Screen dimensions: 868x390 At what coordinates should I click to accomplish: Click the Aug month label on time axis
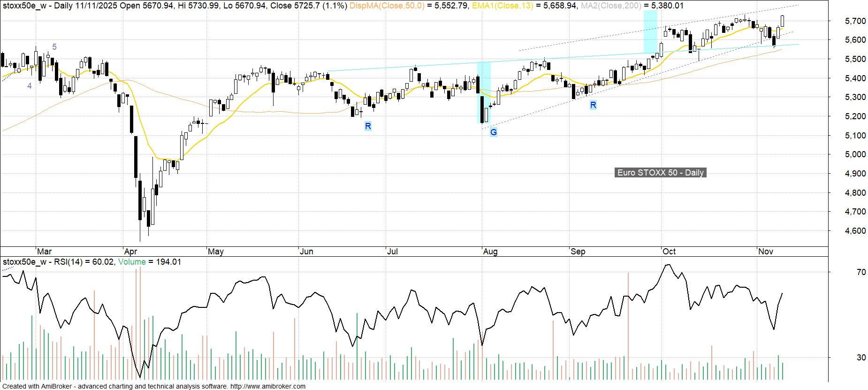point(490,252)
